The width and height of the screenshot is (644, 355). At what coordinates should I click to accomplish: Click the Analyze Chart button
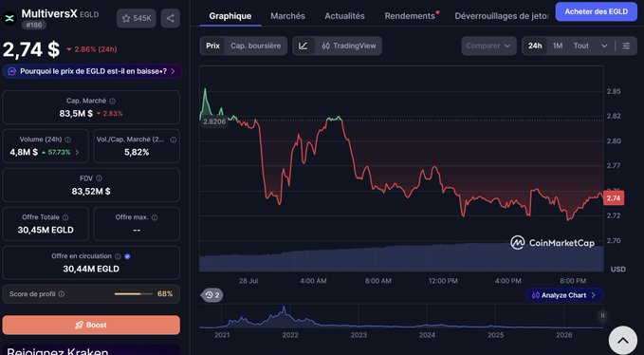563,295
